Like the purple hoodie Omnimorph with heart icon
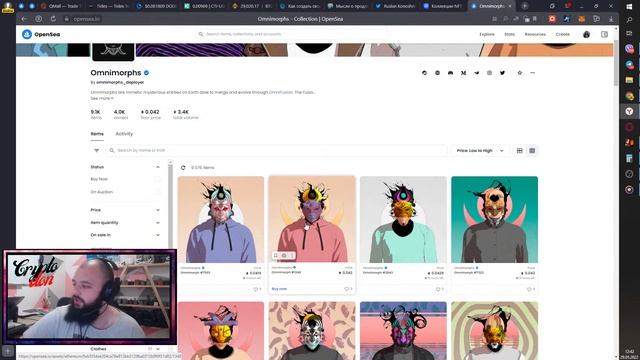The width and height of the screenshot is (640, 360). coord(256,289)
